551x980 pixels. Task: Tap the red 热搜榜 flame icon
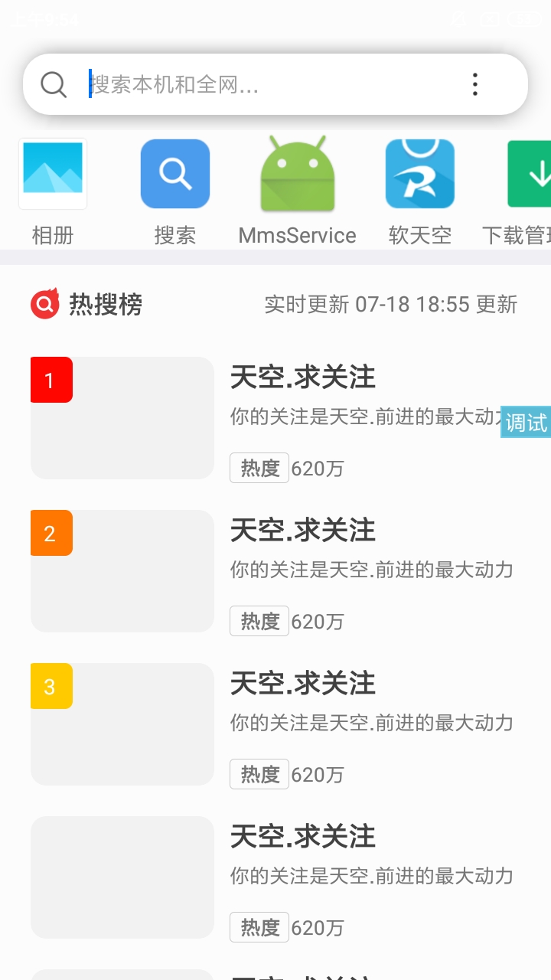tap(45, 304)
